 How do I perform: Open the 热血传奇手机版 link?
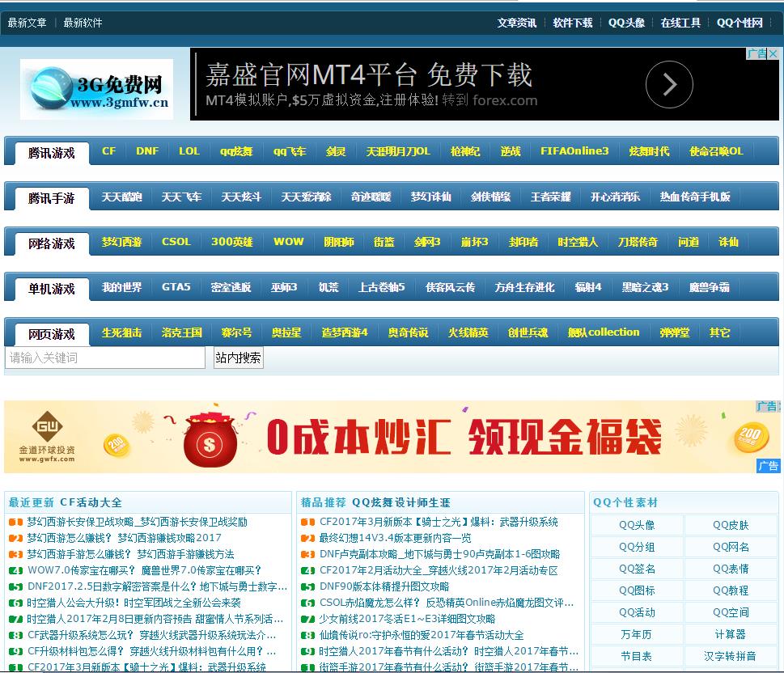point(695,197)
